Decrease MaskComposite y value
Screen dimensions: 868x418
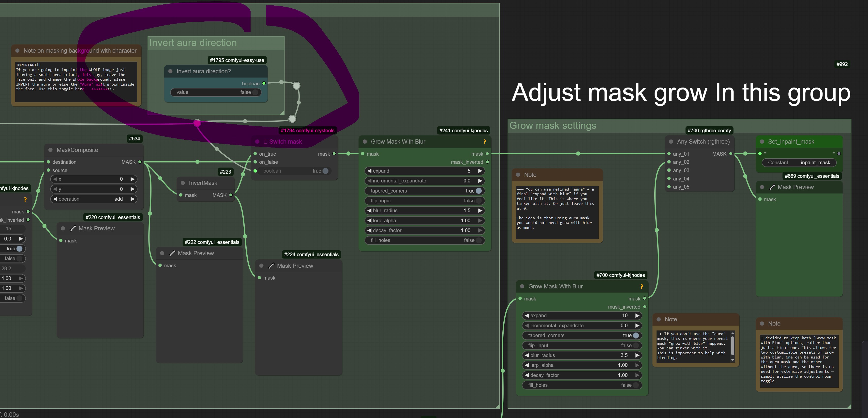pyautogui.click(x=55, y=189)
